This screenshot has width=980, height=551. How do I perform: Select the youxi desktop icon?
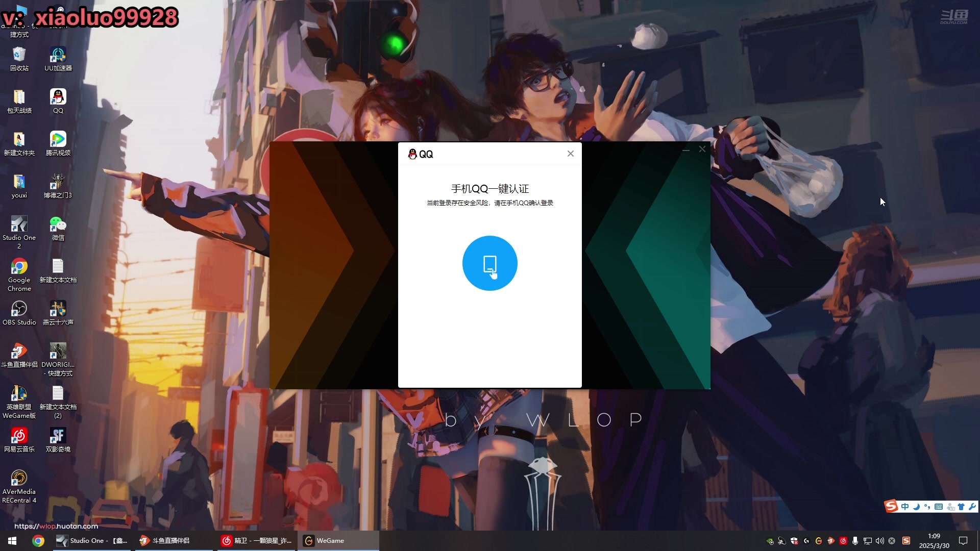point(19,186)
